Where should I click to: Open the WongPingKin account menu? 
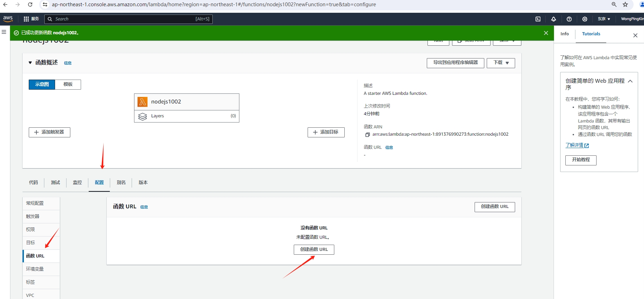coord(632,19)
